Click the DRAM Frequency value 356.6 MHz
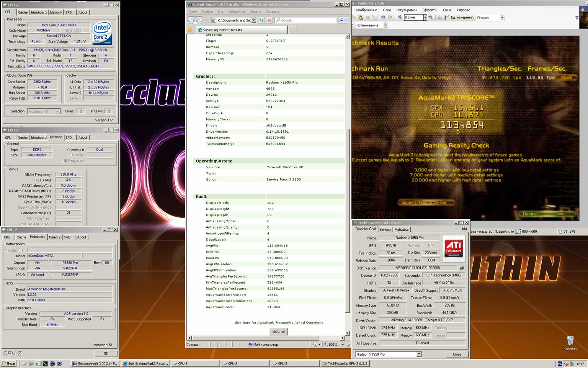The image size is (588, 368). [69, 174]
